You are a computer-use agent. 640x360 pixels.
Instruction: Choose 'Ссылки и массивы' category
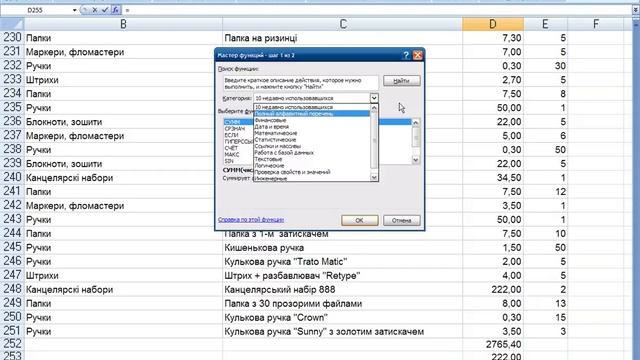click(311, 146)
